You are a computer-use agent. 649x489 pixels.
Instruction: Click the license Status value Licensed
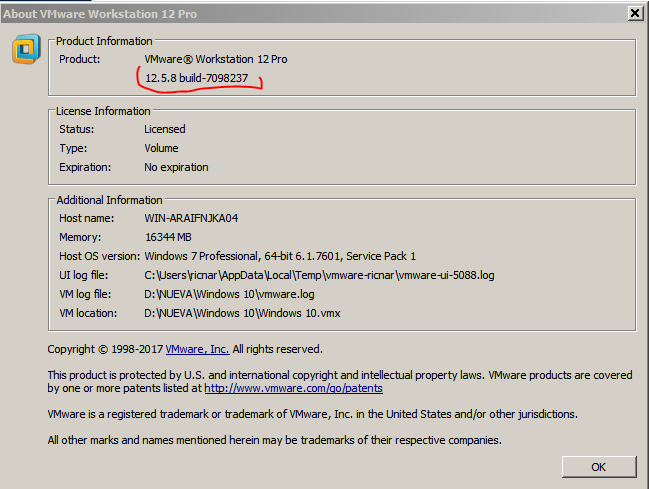pyautogui.click(x=165, y=129)
